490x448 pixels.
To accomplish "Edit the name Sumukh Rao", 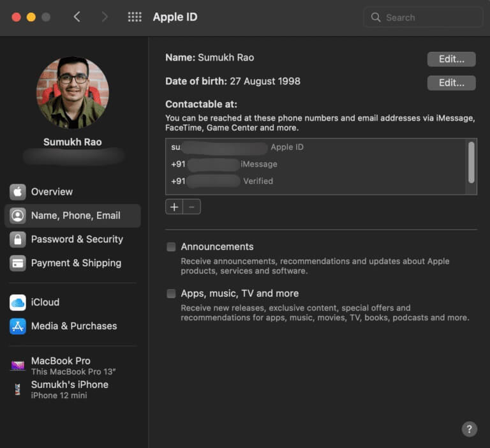I will tap(451, 59).
